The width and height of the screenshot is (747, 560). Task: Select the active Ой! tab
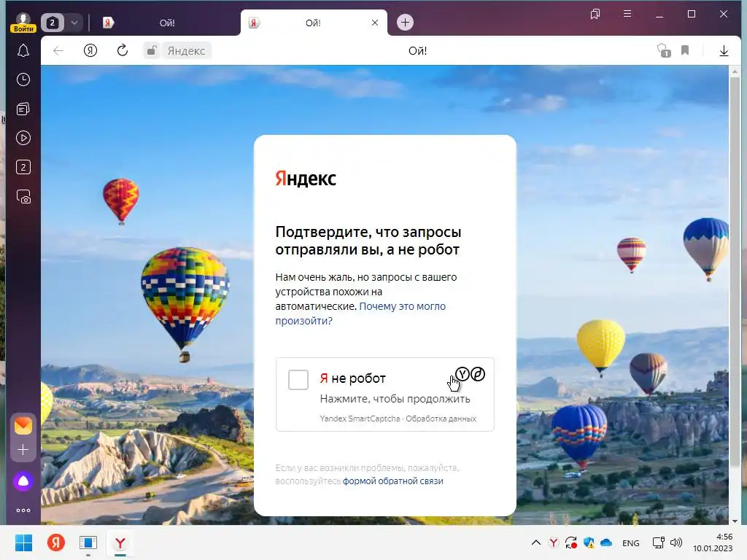(x=312, y=23)
